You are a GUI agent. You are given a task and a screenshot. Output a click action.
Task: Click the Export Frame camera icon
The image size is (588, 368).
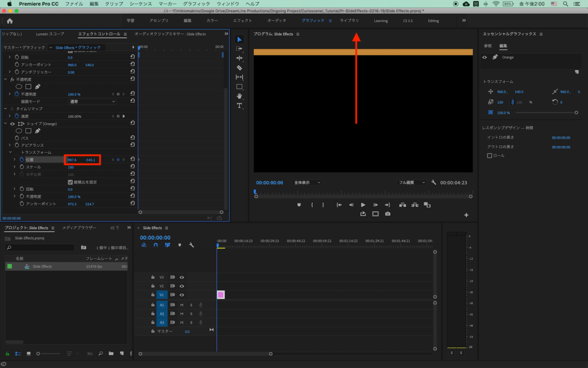[x=388, y=214]
